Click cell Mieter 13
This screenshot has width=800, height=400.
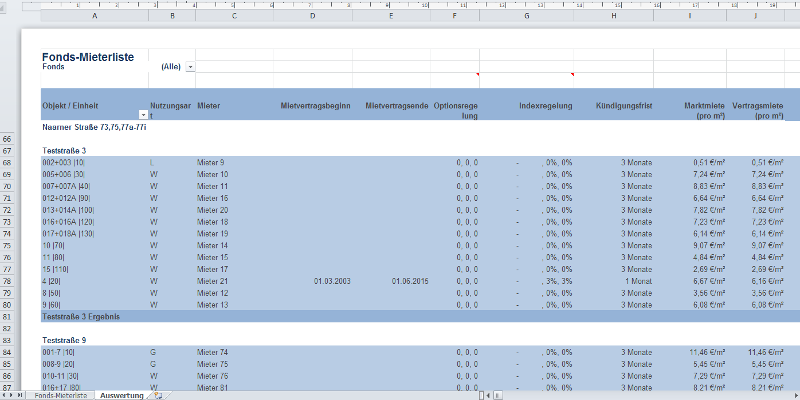click(x=212, y=305)
